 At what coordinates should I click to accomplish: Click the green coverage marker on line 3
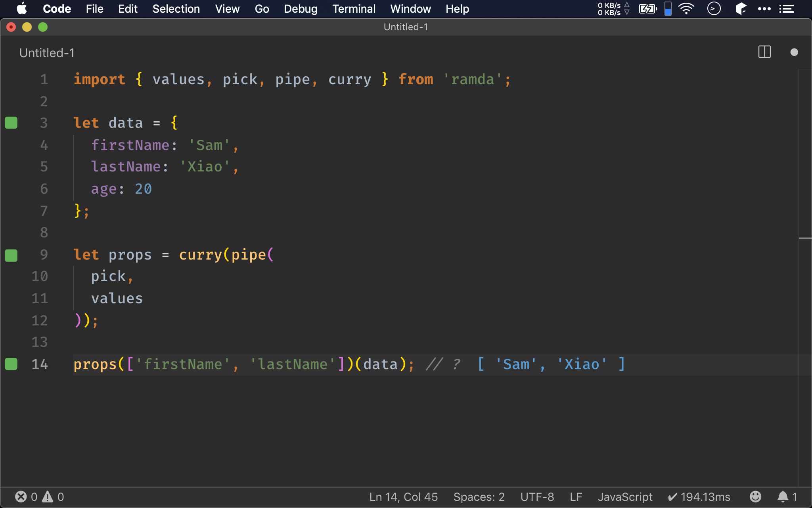click(x=11, y=123)
